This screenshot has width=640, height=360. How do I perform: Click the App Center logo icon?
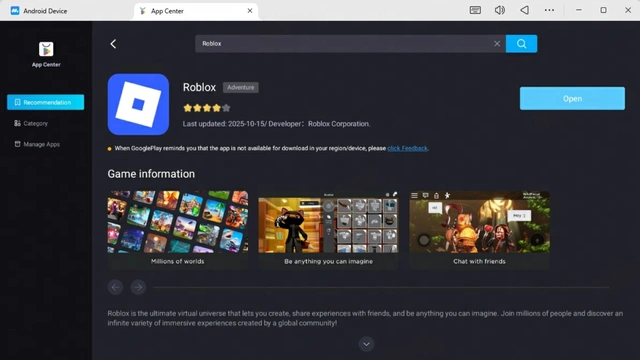(x=46, y=49)
